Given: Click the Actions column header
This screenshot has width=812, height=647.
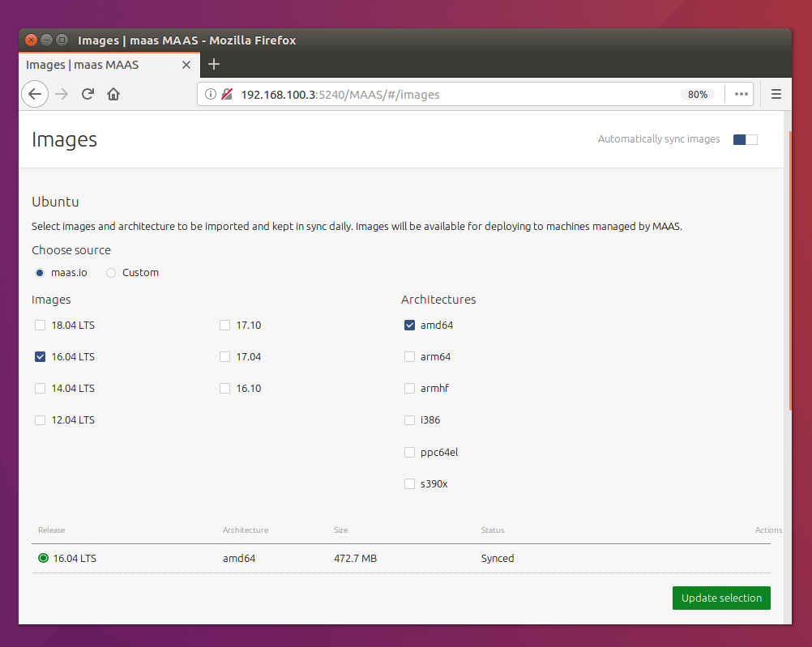Looking at the screenshot, I should (768, 530).
